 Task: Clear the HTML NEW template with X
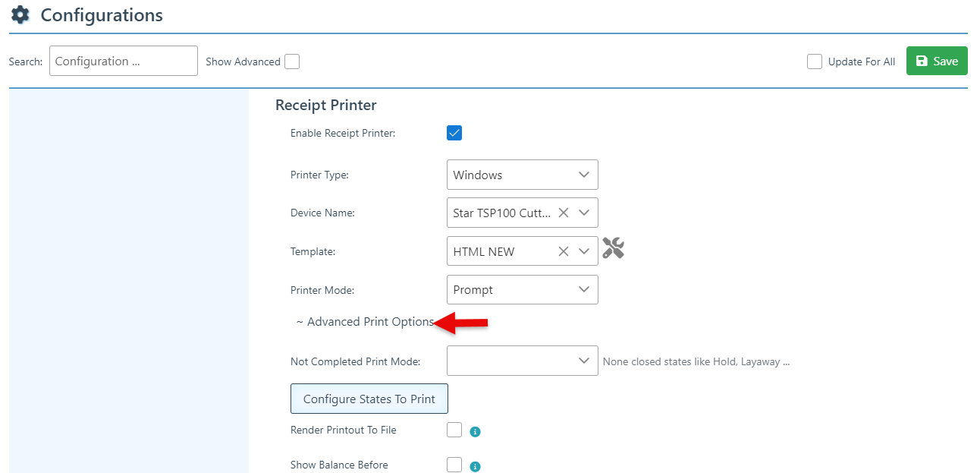(564, 251)
